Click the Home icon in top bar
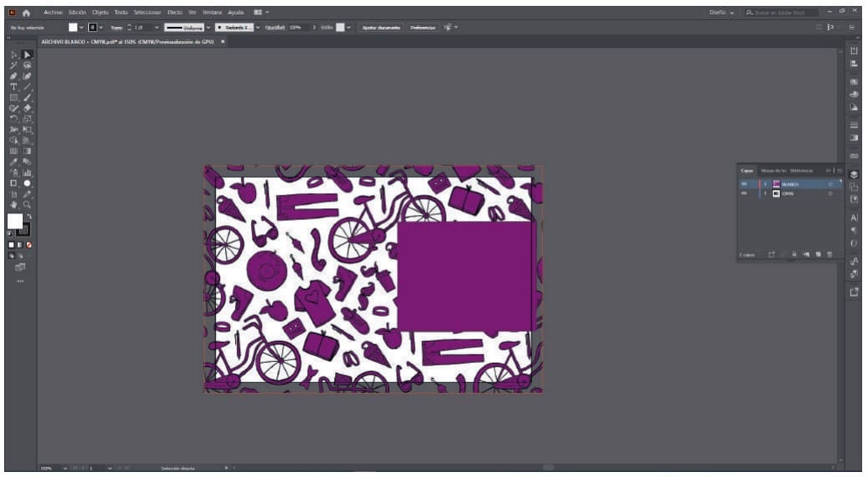This screenshot has width=868, height=477. [x=26, y=13]
